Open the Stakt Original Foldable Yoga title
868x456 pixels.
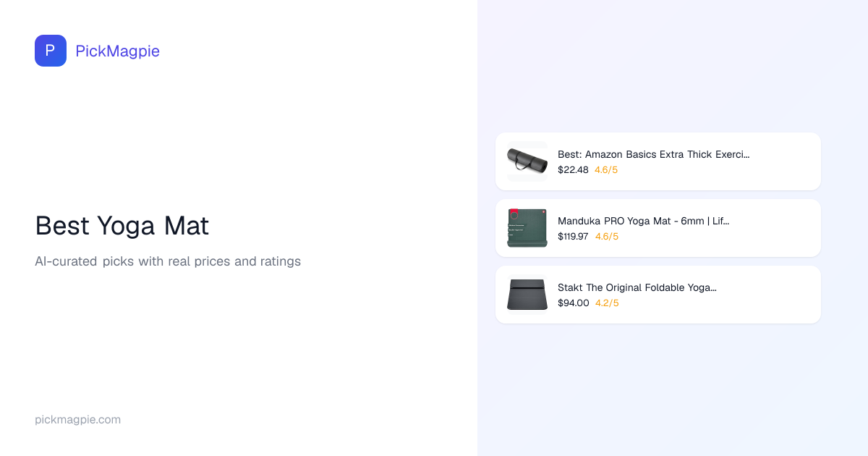637,287
